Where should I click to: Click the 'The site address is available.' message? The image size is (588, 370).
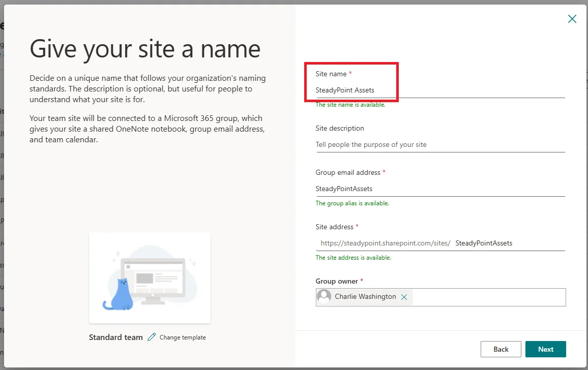pos(353,258)
